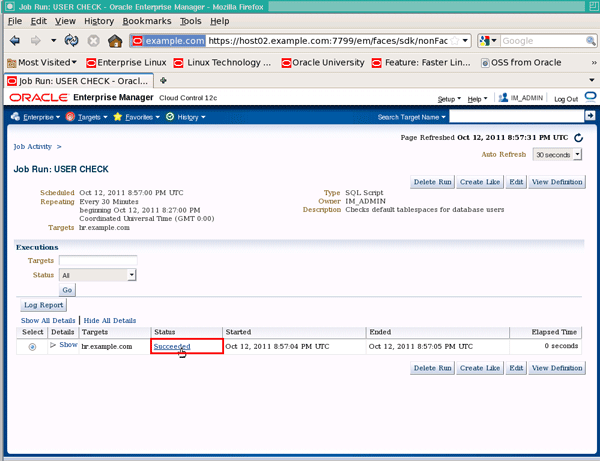Select the Job Run: USER CHECK tab
This screenshot has width=600, height=461.
coord(78,81)
